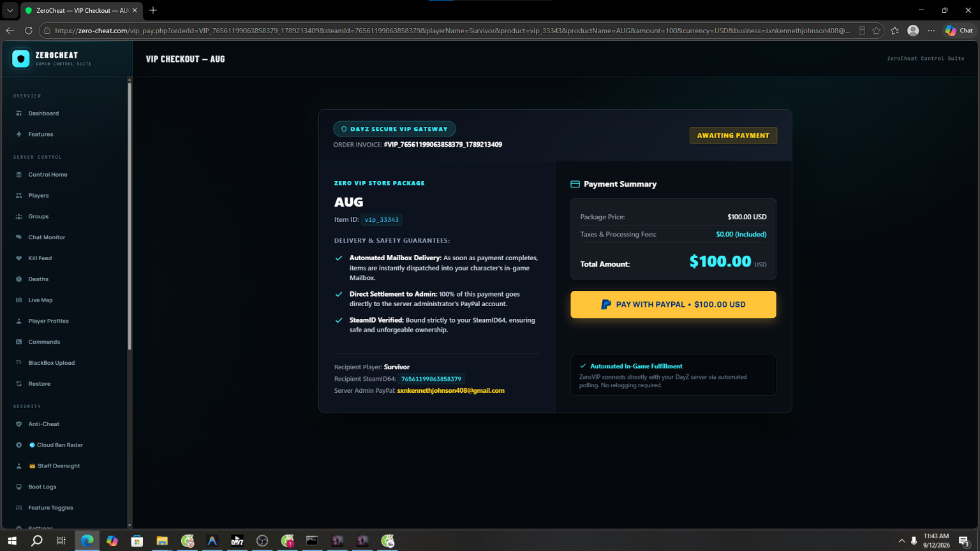980x551 pixels.
Task: Click the $100.00 total amount
Action: point(720,261)
